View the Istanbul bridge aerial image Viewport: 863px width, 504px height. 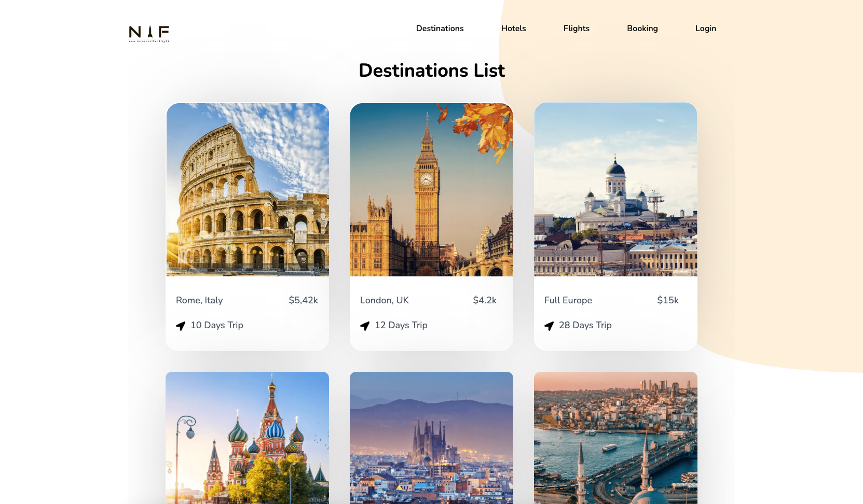coord(615,438)
